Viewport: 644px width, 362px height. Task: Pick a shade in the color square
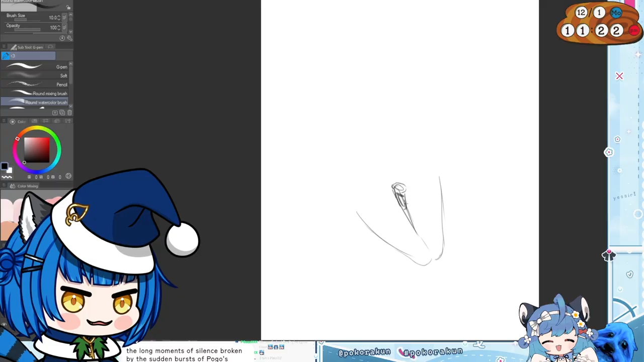[37, 150]
